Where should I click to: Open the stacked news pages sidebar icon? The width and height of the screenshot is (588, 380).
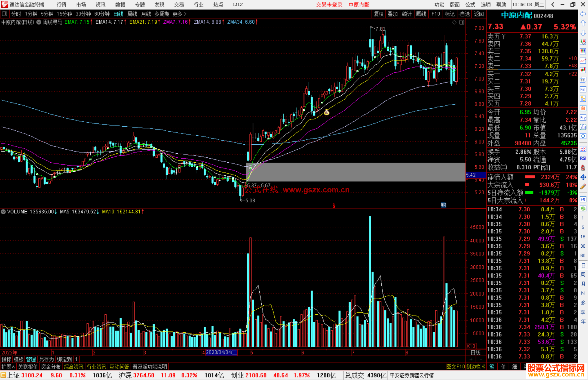[x=583, y=80]
